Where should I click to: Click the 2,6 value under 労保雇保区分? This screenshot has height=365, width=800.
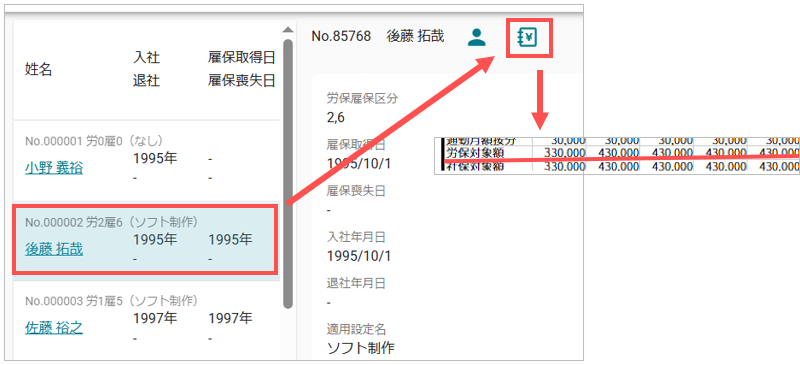point(336,118)
